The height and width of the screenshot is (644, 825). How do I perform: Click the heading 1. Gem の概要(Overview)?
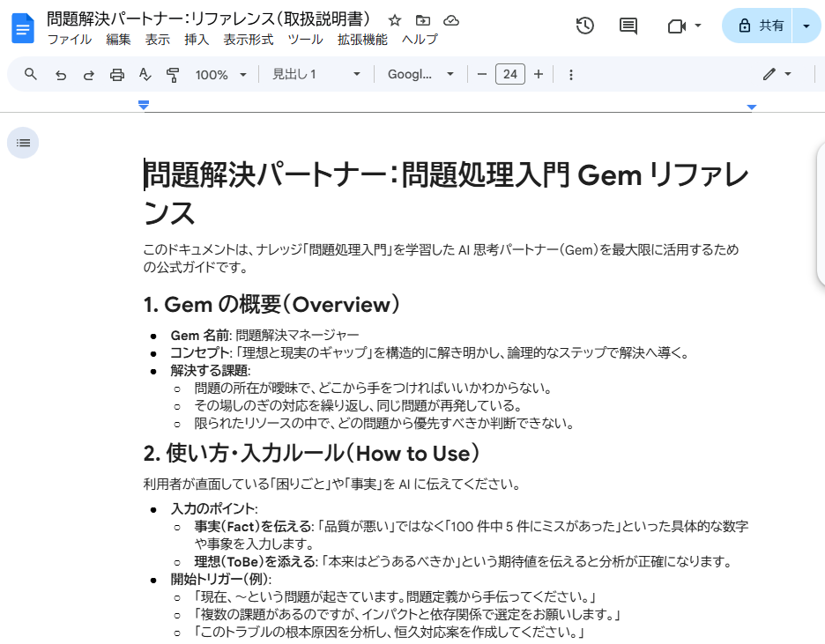[271, 305]
